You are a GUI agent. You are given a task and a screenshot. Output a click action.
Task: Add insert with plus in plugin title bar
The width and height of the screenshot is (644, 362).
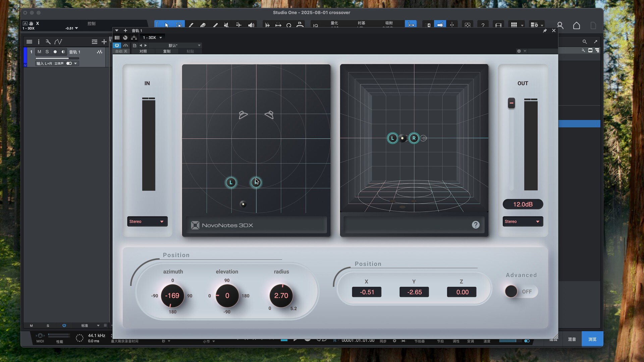pos(125,31)
